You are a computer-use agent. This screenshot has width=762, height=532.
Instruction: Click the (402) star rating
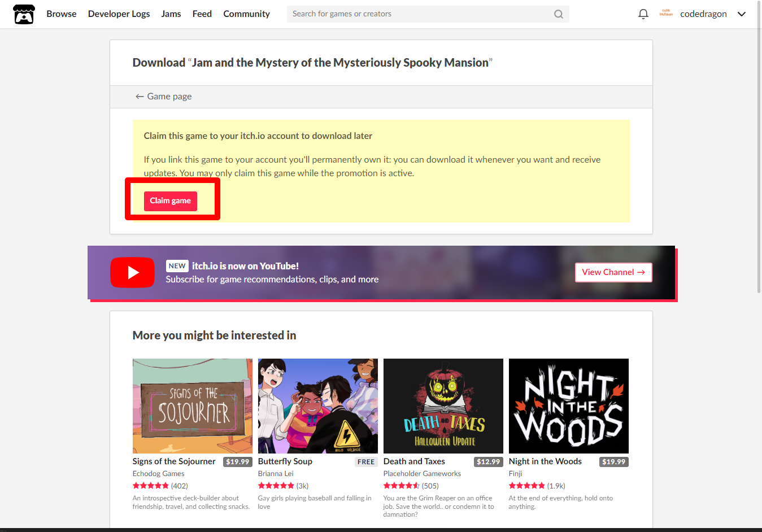point(160,486)
